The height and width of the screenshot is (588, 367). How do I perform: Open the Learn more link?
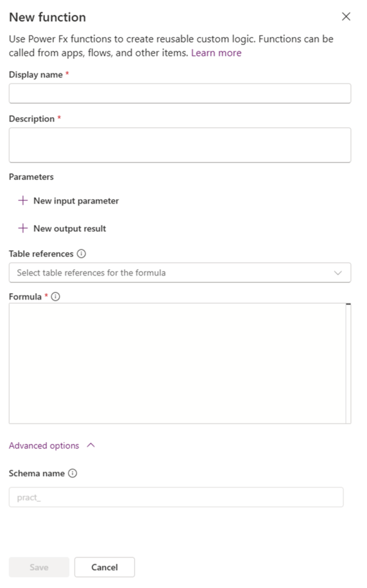[216, 53]
